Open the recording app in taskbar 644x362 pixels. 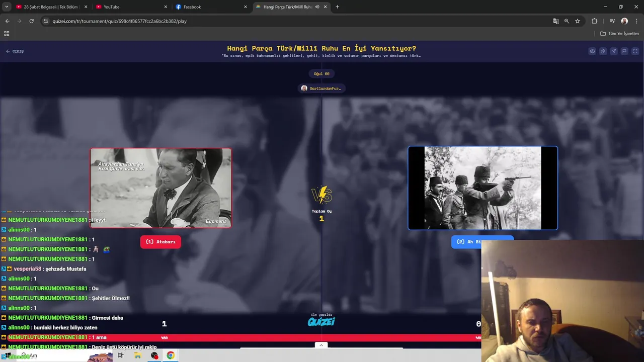point(154,355)
